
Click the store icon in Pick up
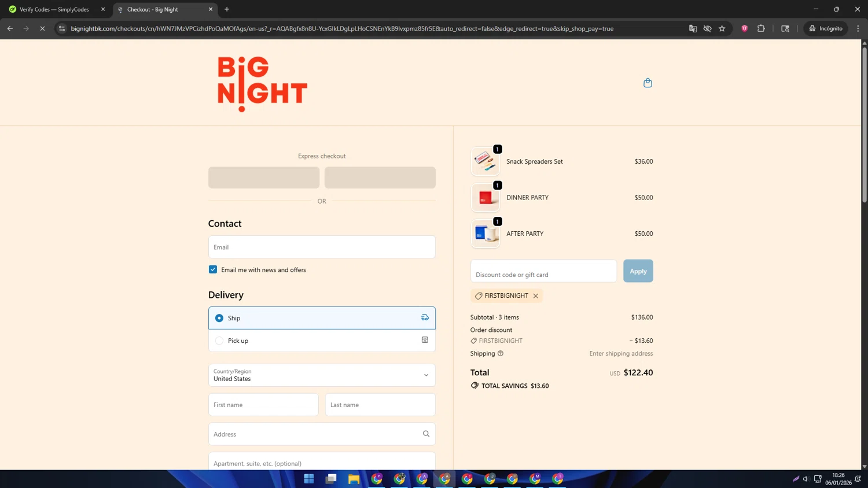click(425, 340)
